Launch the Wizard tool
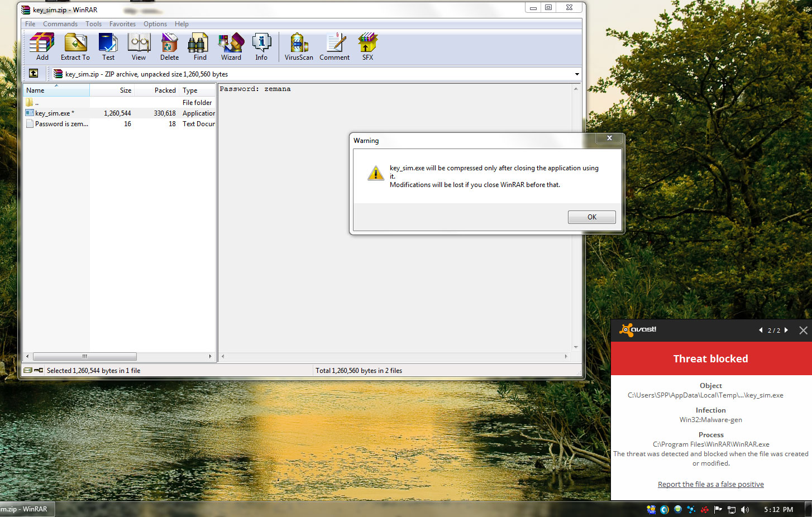 [231, 46]
